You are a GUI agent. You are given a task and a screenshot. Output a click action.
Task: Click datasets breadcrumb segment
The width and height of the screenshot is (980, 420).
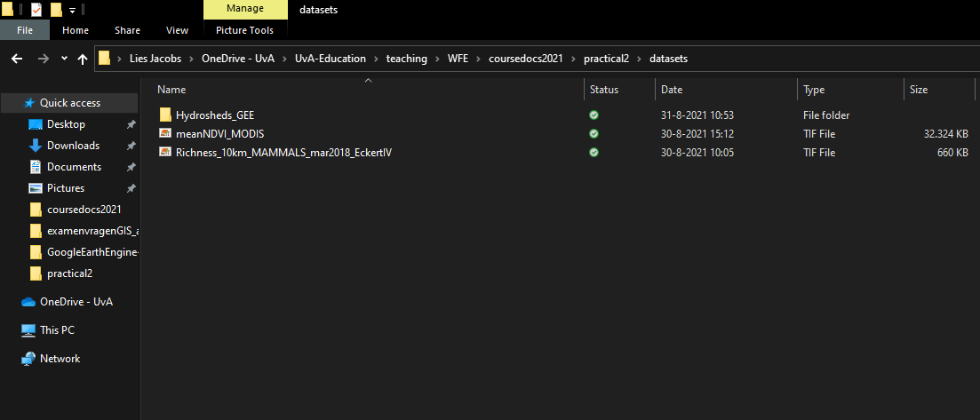pos(669,59)
